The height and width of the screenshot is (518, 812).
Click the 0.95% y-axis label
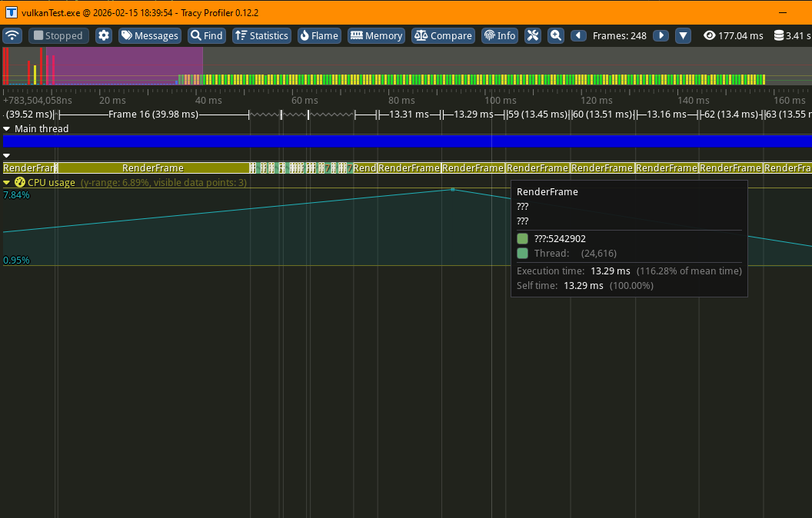pos(17,261)
